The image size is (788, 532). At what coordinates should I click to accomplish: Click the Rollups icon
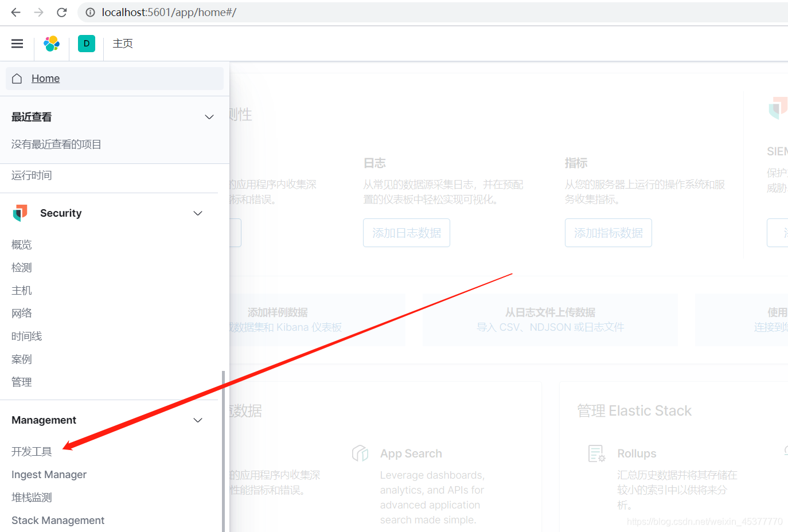(597, 453)
